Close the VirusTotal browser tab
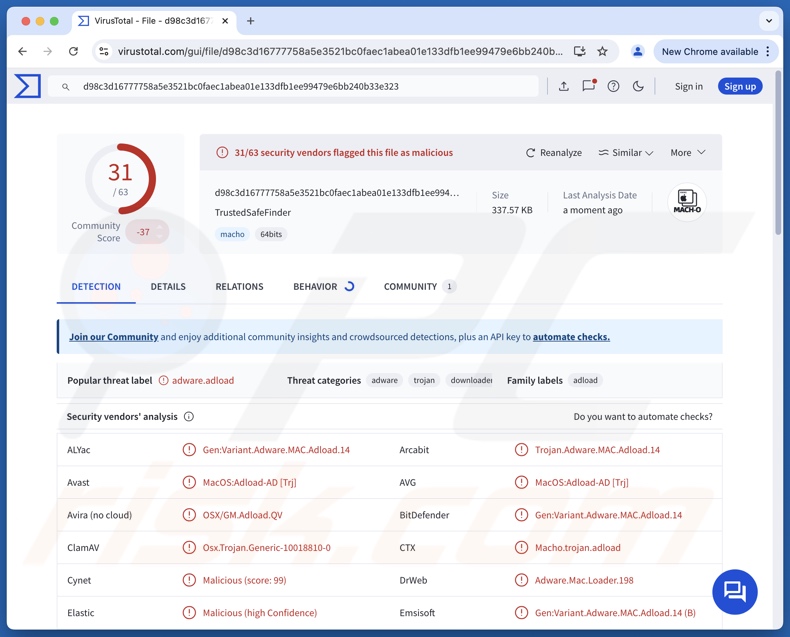The height and width of the screenshot is (637, 790). click(225, 21)
